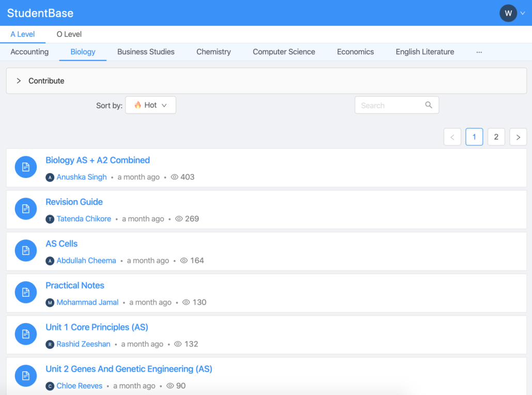Viewport: 532px width, 395px height.
Task: Visit Tatenda Chikore's profile link
Action: pos(84,219)
